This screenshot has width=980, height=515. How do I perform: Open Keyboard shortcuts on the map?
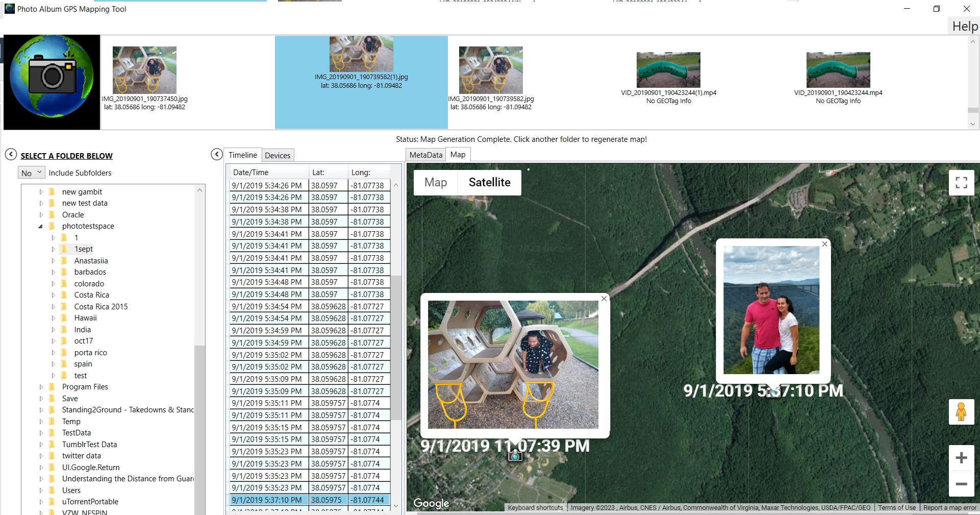(536, 508)
